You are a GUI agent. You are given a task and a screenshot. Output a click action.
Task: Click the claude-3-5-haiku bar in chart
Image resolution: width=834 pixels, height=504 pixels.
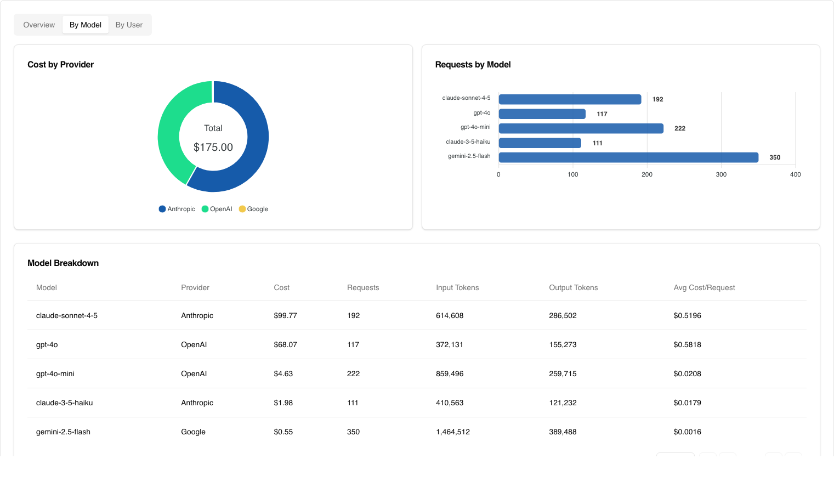tap(540, 143)
